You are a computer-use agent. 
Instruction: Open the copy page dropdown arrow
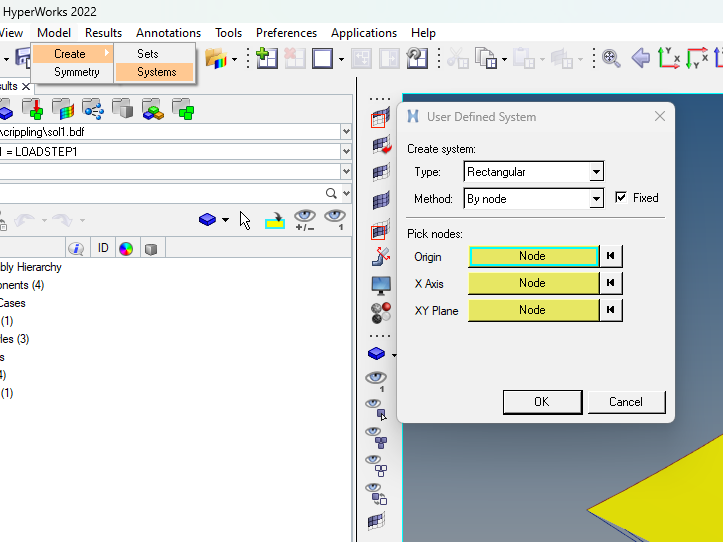click(504, 59)
